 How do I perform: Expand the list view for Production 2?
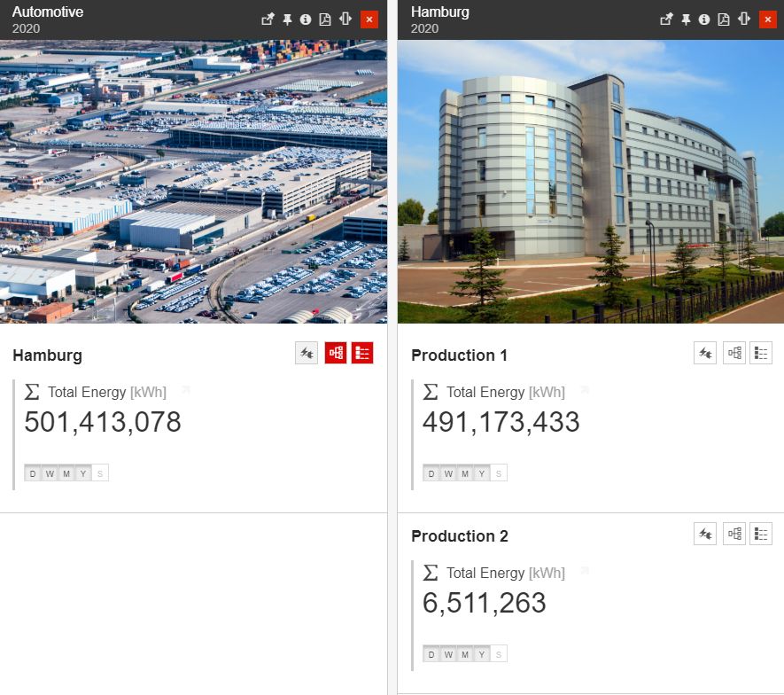(x=761, y=534)
